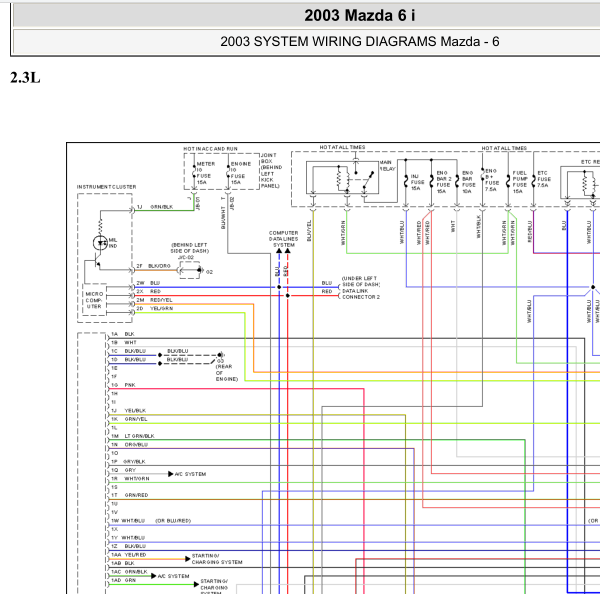This screenshot has height=594, width=600.
Task: Click the vertical 'BLK/YEL' wire label
Action: pyautogui.click(x=309, y=231)
